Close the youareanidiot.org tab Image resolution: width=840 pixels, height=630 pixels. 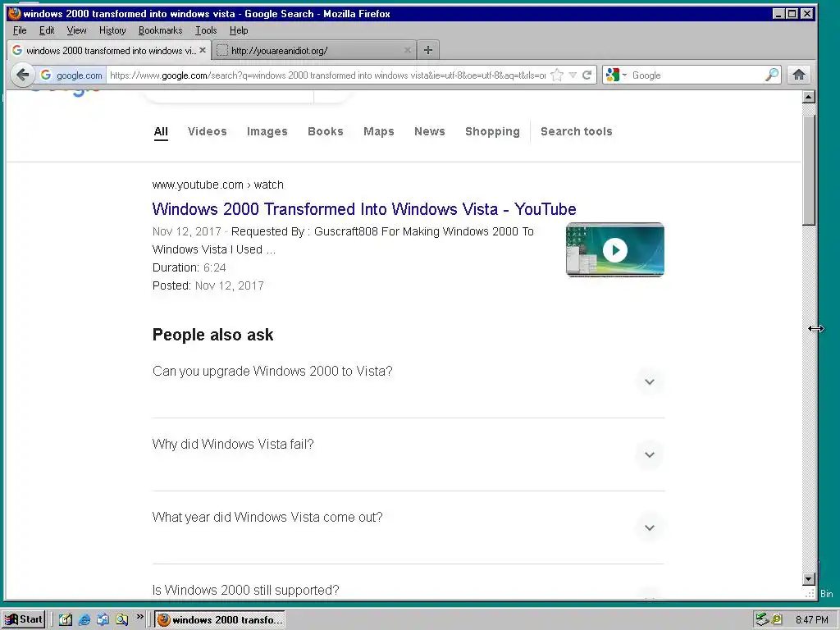click(x=408, y=50)
